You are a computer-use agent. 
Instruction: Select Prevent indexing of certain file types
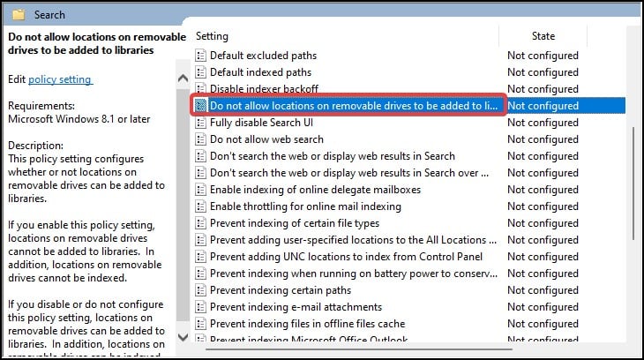point(295,223)
